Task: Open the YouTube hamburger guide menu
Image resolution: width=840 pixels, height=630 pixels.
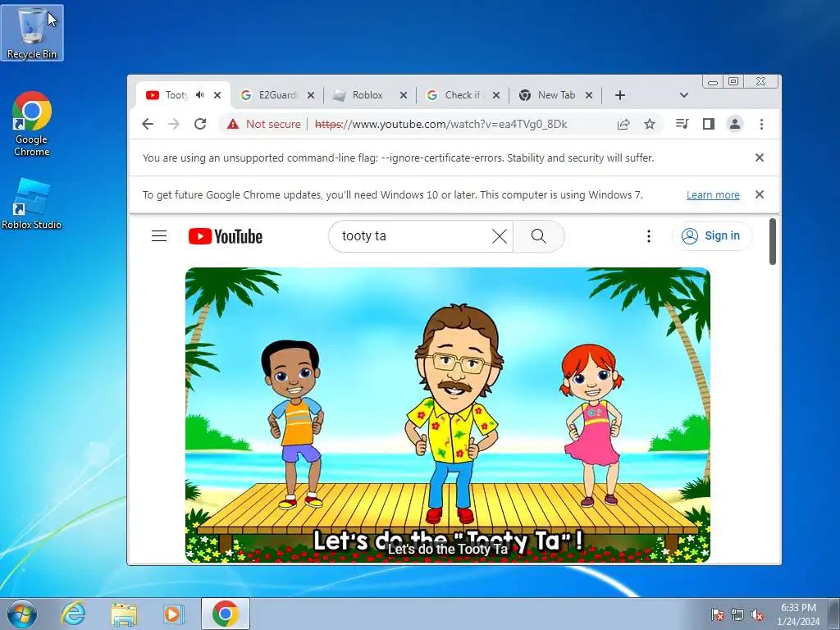Action: 159,235
